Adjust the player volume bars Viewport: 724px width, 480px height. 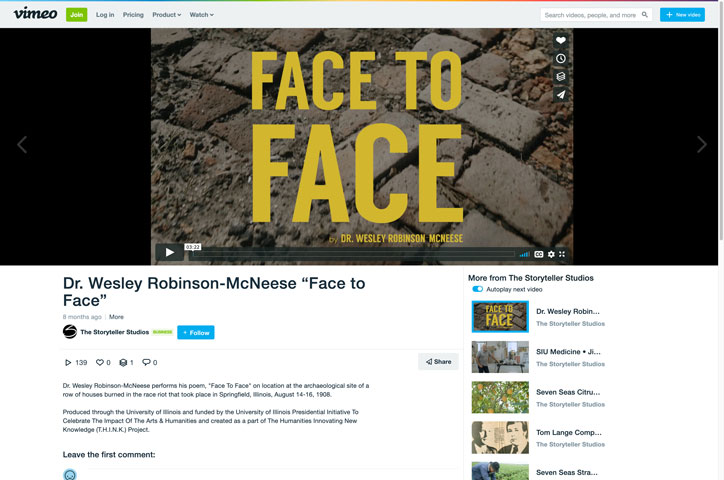click(x=525, y=254)
